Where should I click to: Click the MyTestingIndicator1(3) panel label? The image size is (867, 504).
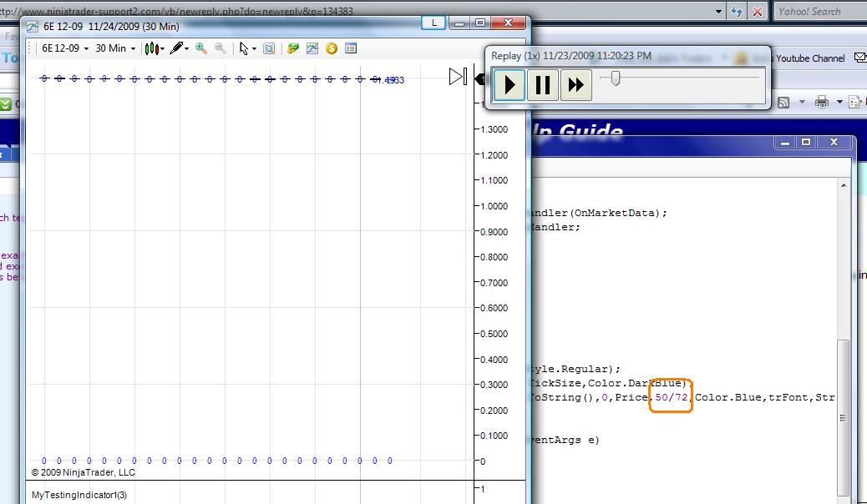click(x=79, y=495)
